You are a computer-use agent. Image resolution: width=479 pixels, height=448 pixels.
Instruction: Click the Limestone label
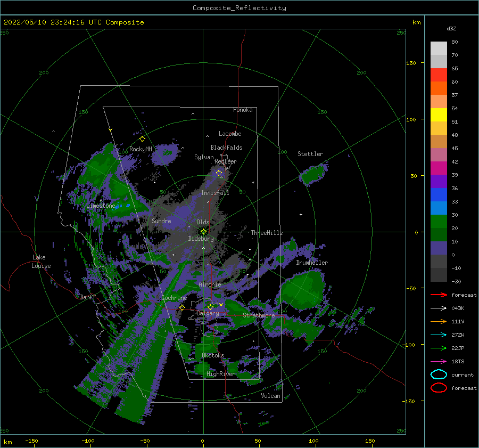coord(101,206)
